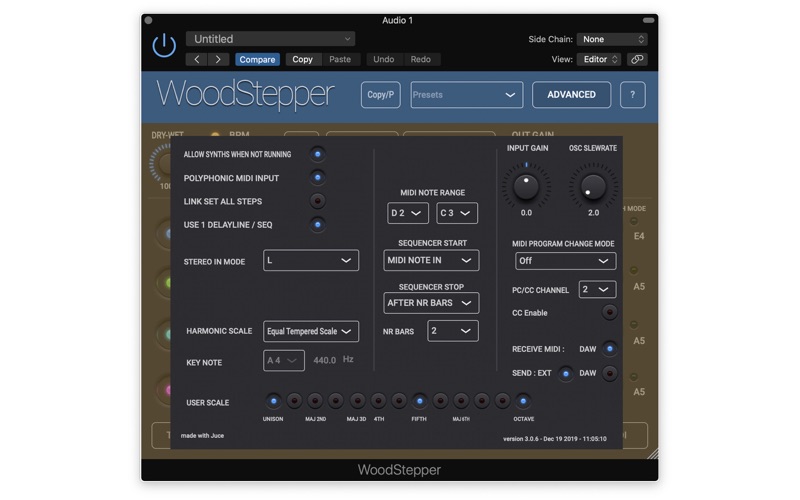Enable Link Set All Steps
This screenshot has width=800, height=500.
317,201
